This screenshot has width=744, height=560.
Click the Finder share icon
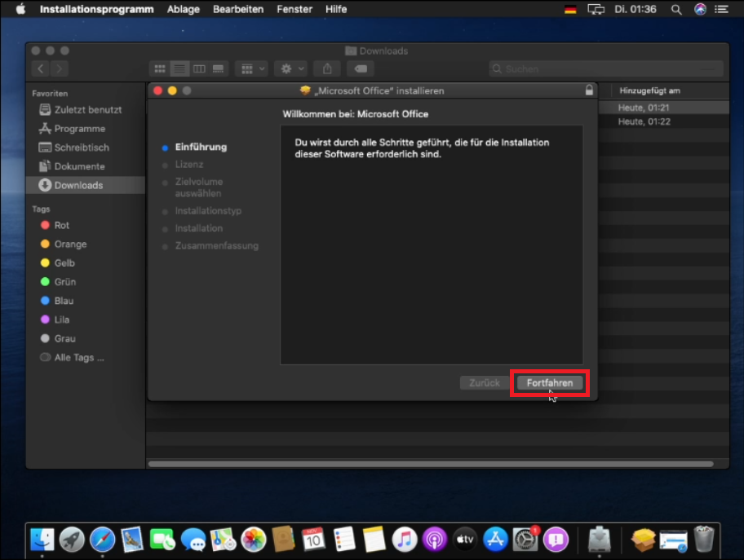327,69
